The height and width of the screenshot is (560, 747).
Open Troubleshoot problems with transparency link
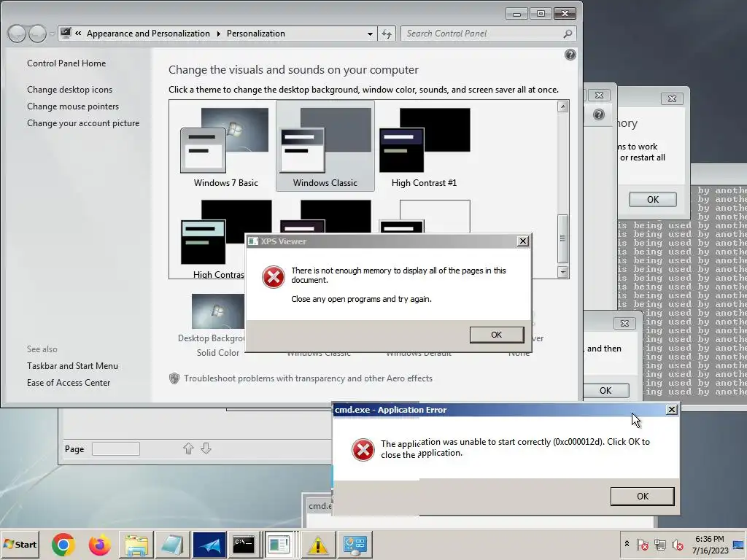pyautogui.click(x=309, y=378)
